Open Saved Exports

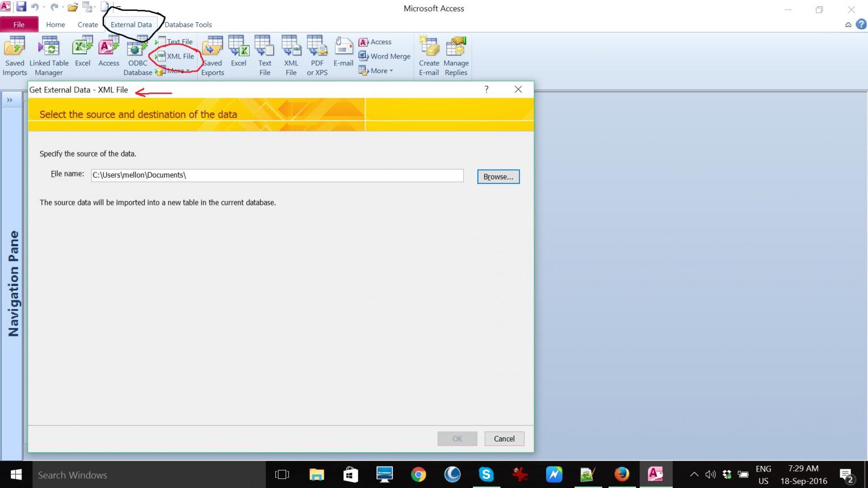212,56
